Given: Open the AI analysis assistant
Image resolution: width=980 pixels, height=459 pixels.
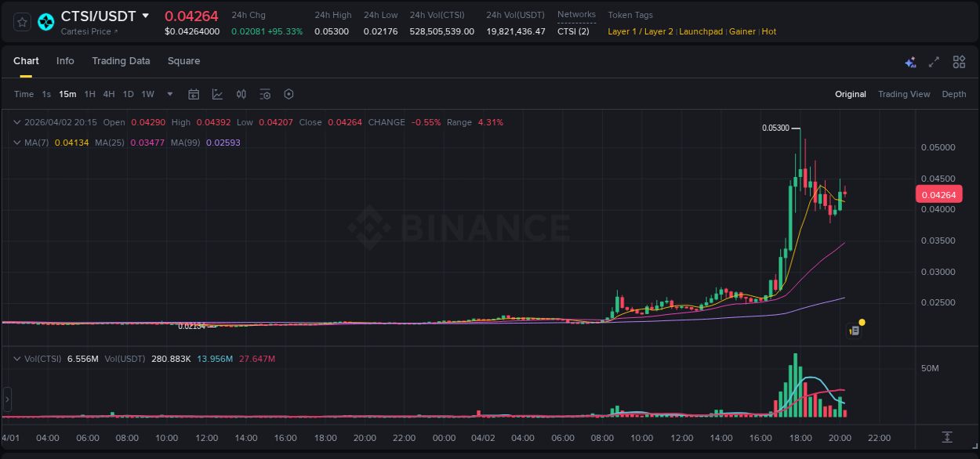Looking at the screenshot, I should 910,61.
